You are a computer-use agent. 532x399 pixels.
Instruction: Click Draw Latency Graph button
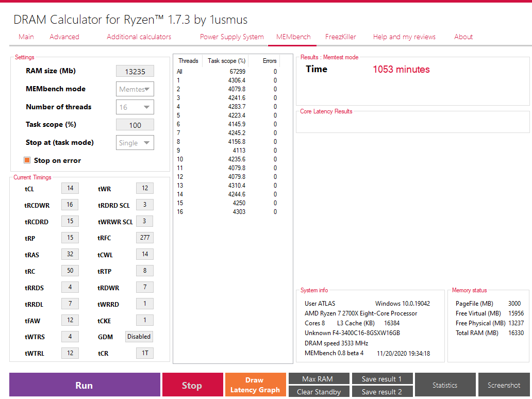[x=255, y=385]
